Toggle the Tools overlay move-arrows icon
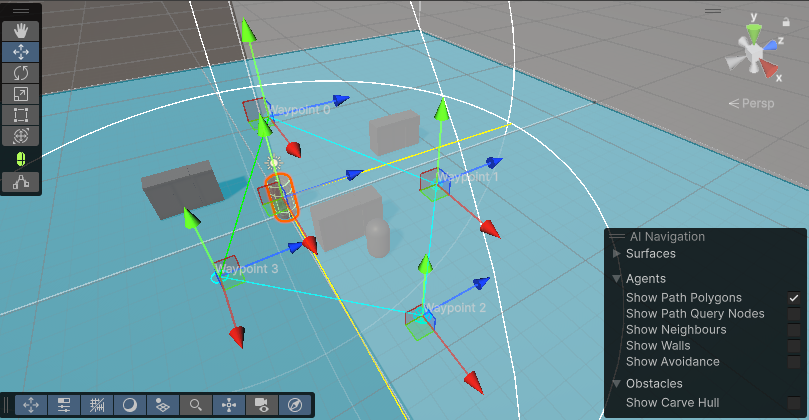This screenshot has height=420, width=809. coord(31,405)
